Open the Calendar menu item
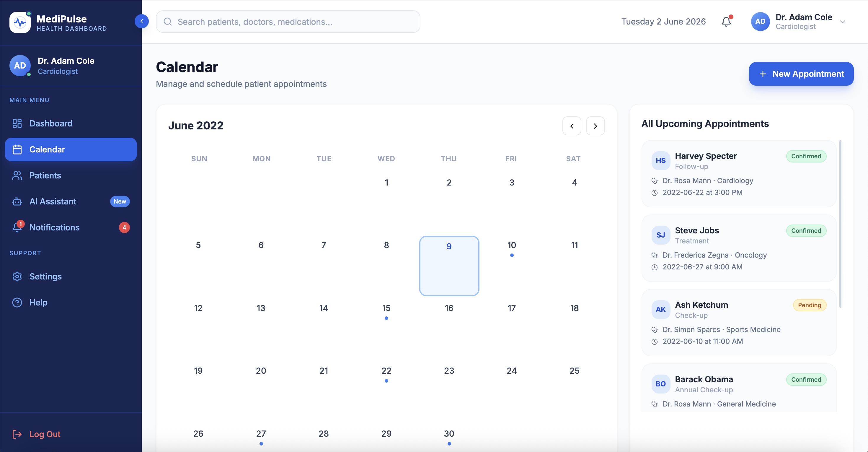 coord(71,149)
